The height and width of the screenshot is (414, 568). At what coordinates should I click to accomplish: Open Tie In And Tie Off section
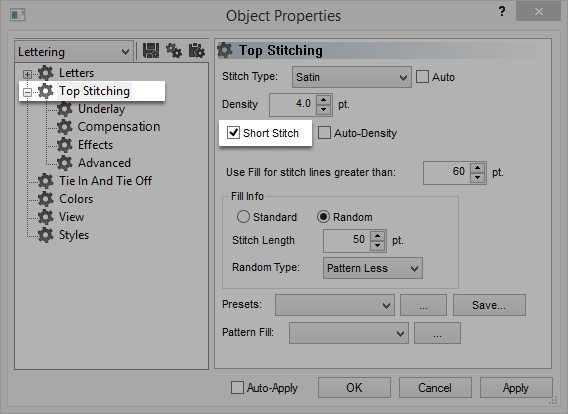coord(105,181)
